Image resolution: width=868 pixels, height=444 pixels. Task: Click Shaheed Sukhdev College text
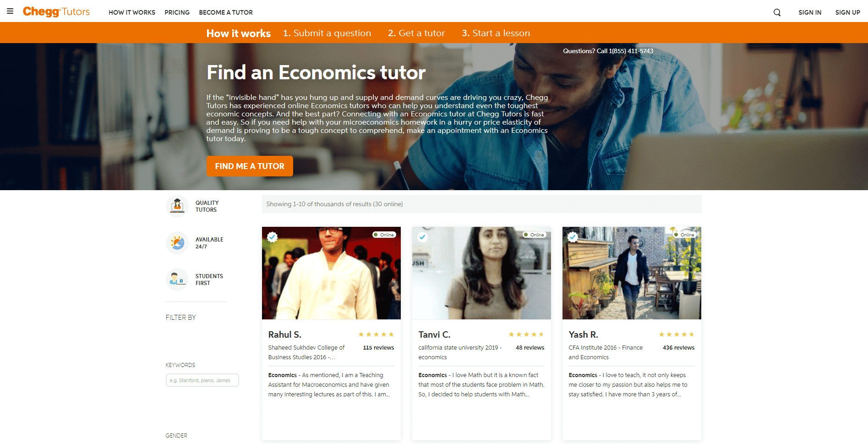tap(306, 352)
